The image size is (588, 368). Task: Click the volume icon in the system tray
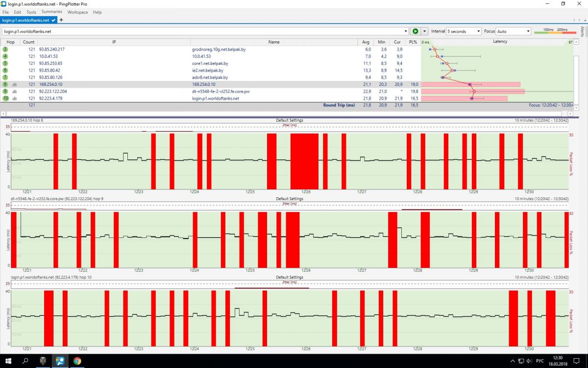[529, 361]
